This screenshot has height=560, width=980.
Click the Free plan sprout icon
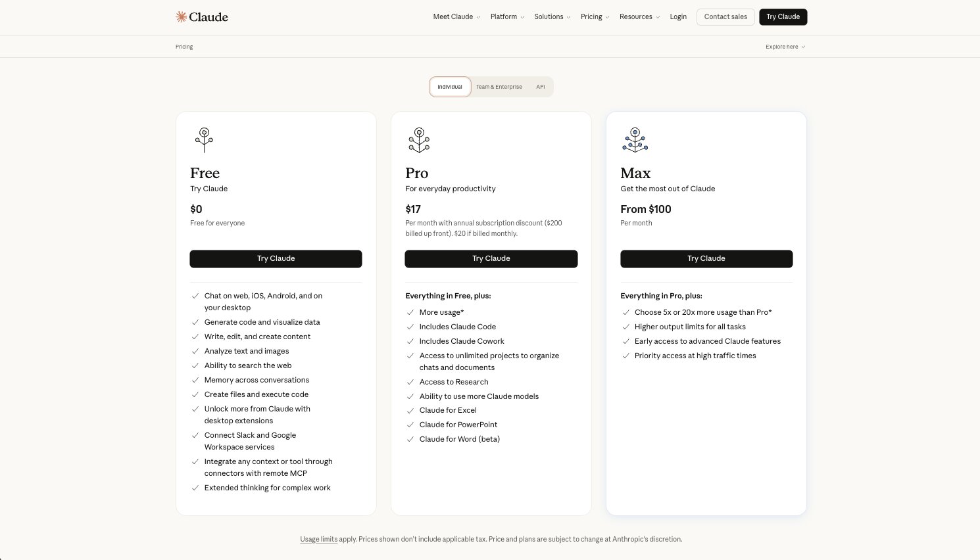tap(204, 140)
